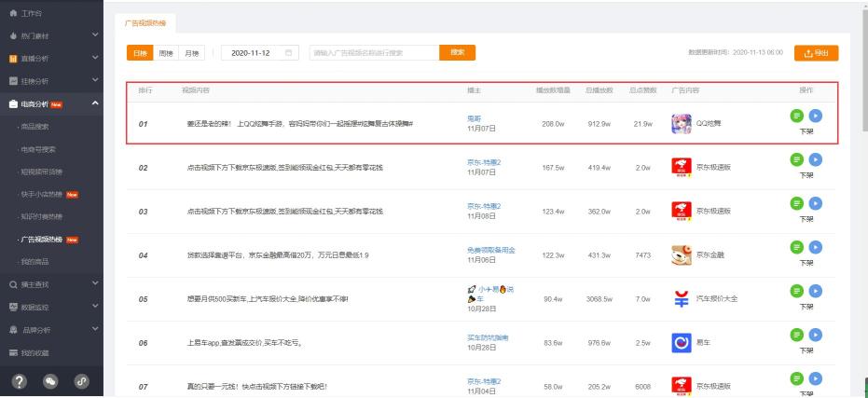This screenshot has width=868, height=398.
Task: Select the 广告视频热榜 page tab
Action: (145, 24)
